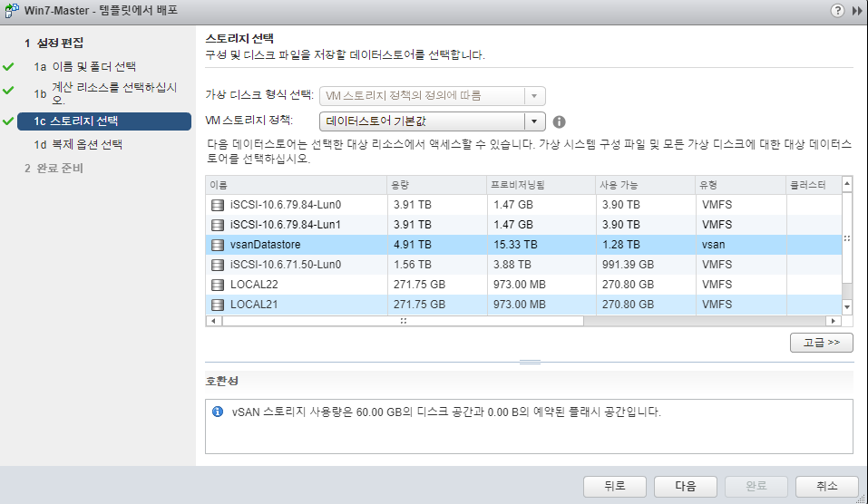Click the blue info icon in compatibility box
Screen dimensions: 868x504
[x=218, y=412]
